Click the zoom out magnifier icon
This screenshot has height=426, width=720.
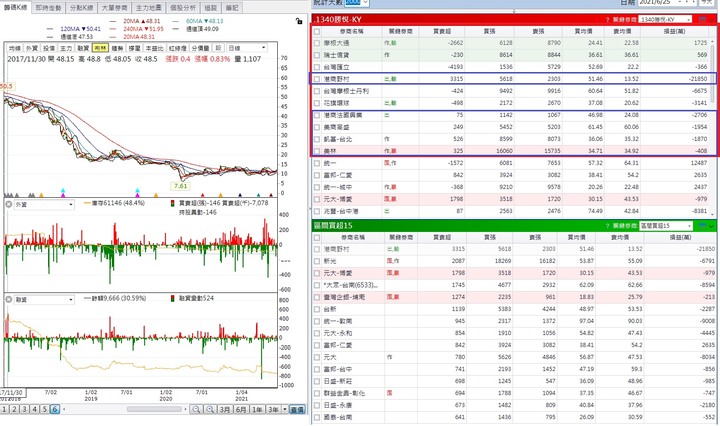pyautogui.click(x=196, y=409)
